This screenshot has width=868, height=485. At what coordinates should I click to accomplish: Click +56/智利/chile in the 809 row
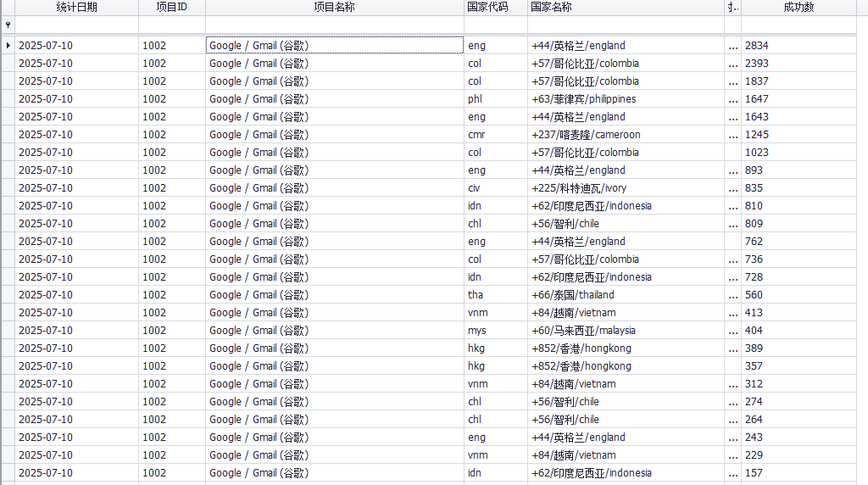626,224
